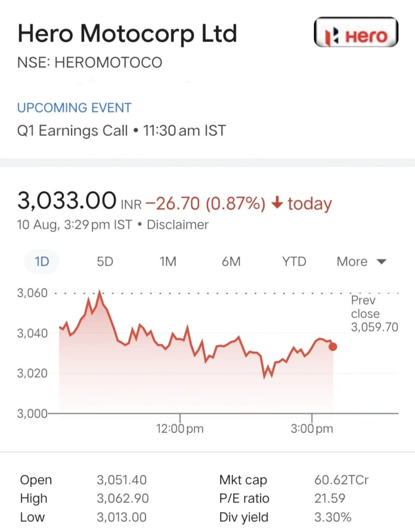Image resolution: width=415 pixels, height=532 pixels.
Task: Expand the More time range dropdown
Action: click(362, 262)
